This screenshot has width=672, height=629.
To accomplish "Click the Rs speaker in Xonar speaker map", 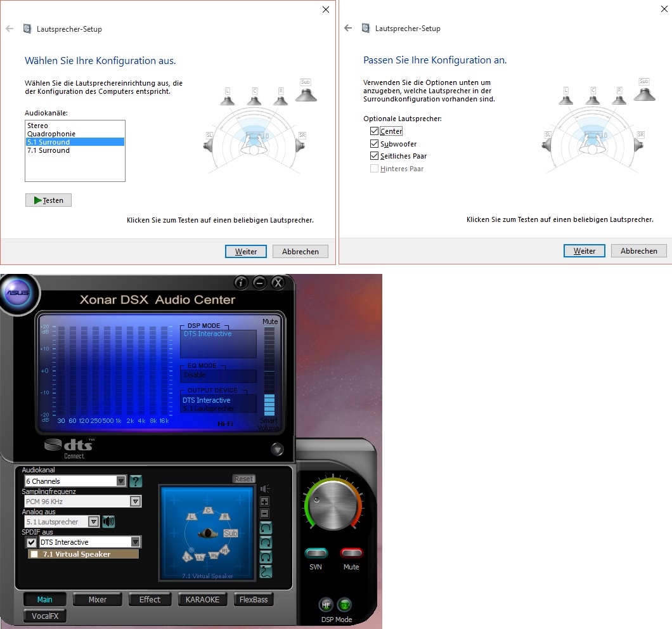I will 224,550.
